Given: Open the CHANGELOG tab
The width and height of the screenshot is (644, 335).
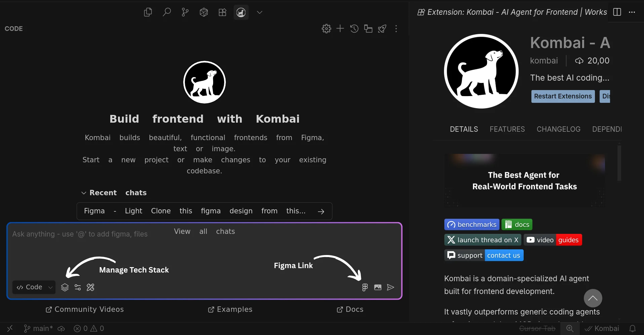Looking at the screenshot, I should (x=558, y=129).
